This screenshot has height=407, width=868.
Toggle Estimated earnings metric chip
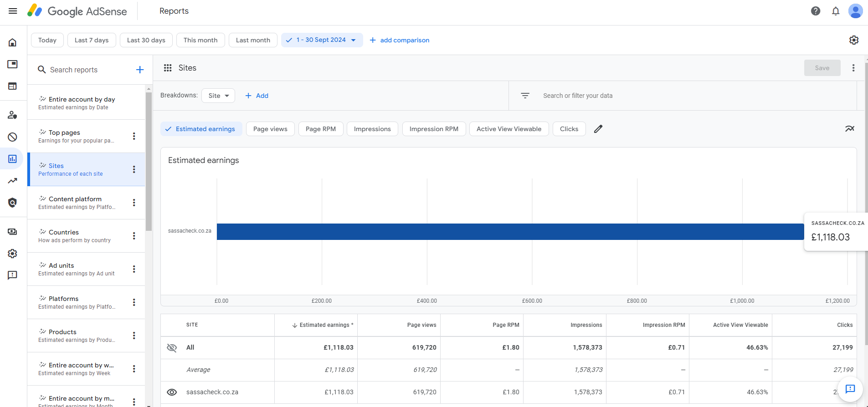pos(201,129)
